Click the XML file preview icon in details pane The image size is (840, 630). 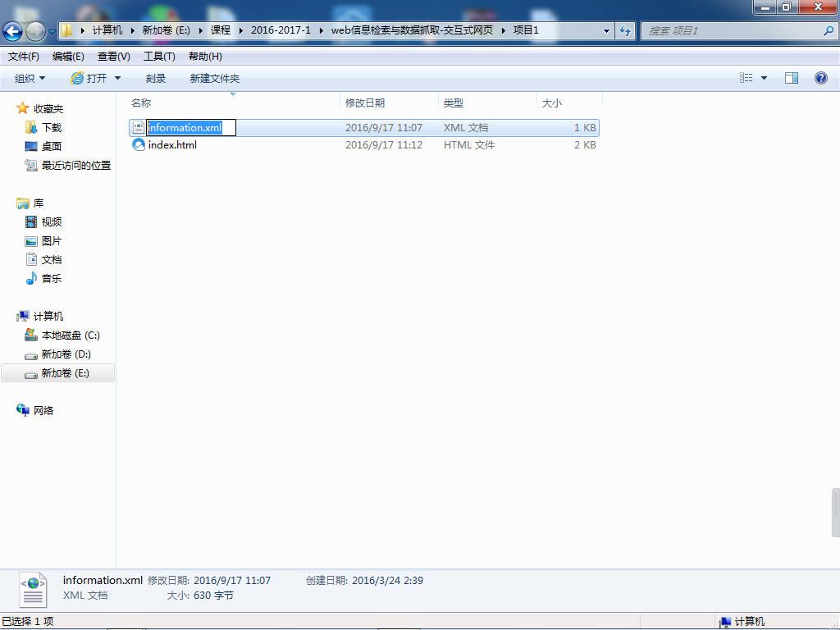pyautogui.click(x=33, y=589)
